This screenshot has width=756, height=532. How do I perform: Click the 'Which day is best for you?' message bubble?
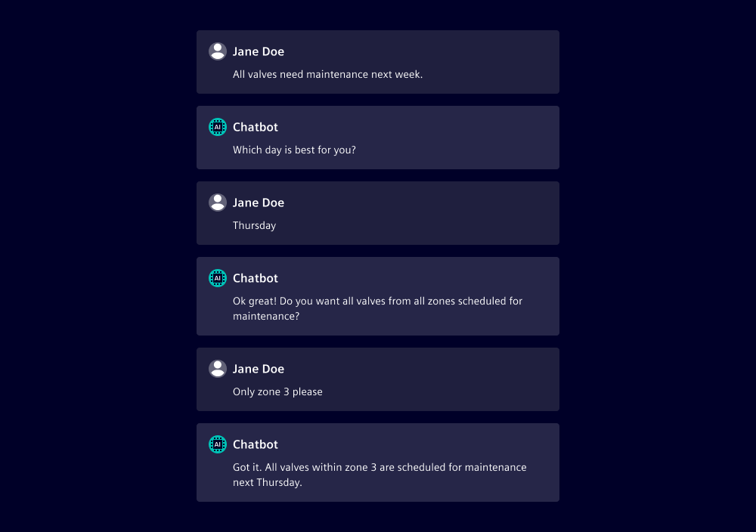(x=294, y=150)
